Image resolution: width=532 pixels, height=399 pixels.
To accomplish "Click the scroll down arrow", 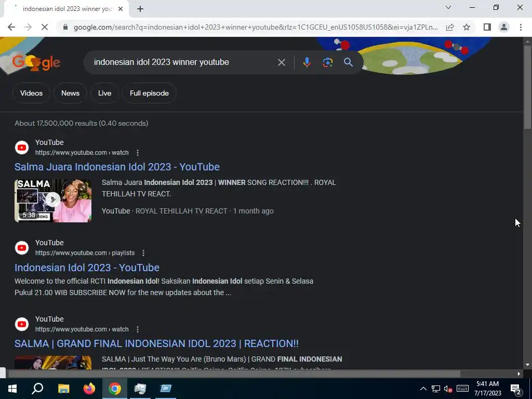I will pyautogui.click(x=527, y=365).
